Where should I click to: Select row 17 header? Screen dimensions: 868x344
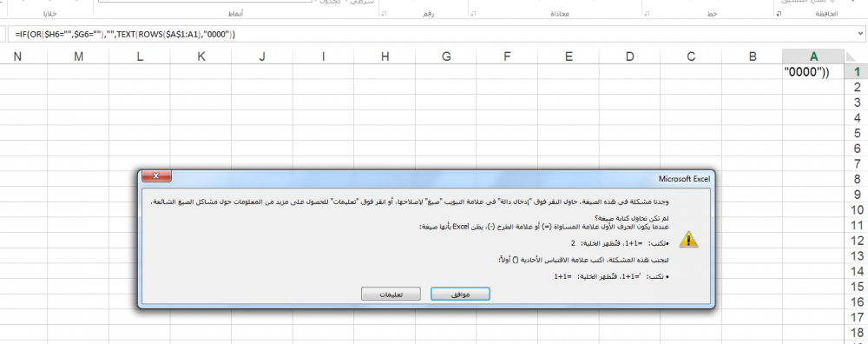(857, 317)
